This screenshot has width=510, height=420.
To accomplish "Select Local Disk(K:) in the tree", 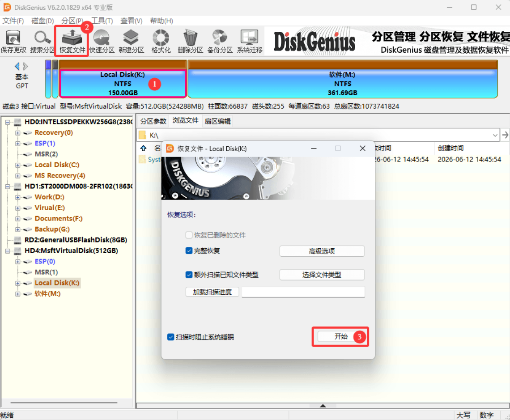I will (57, 283).
